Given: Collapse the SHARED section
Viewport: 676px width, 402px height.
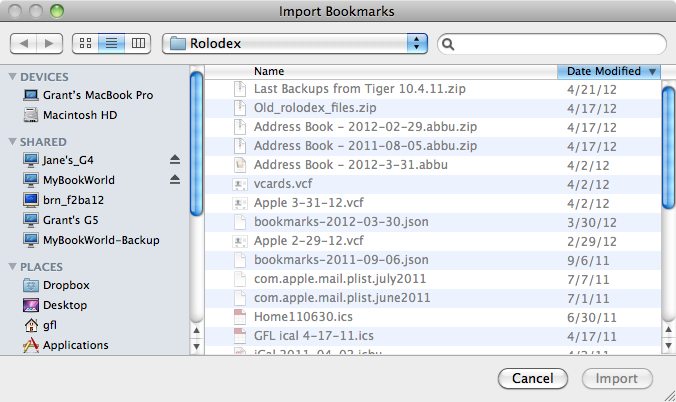Looking at the screenshot, I should click(x=13, y=142).
